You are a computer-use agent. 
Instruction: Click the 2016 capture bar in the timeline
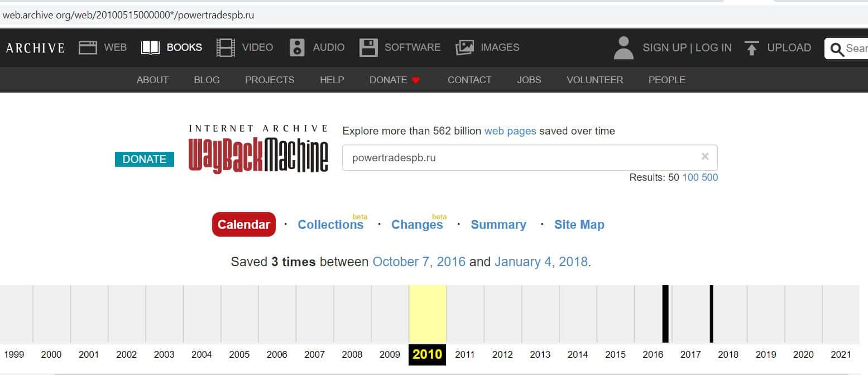(665, 314)
